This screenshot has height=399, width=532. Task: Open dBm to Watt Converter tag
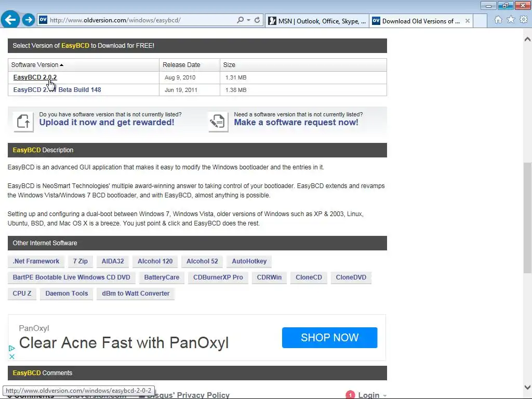(x=136, y=294)
